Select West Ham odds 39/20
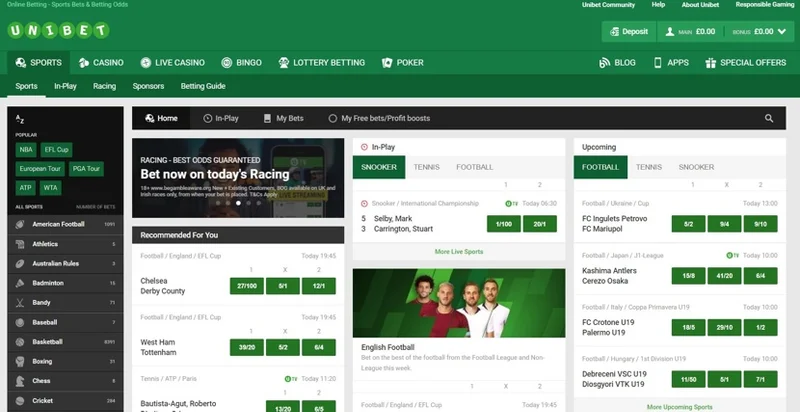Viewport: 800px width, 412px height. [247, 347]
